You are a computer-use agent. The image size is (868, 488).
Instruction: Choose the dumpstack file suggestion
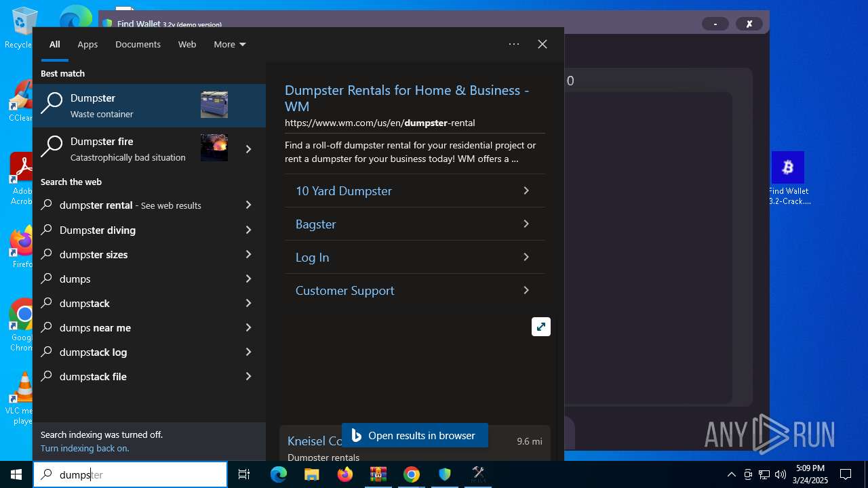133,376
